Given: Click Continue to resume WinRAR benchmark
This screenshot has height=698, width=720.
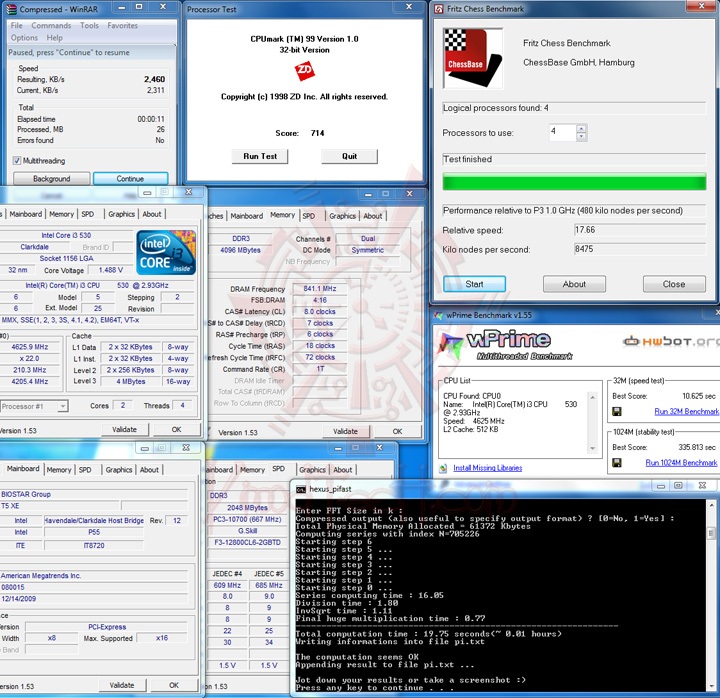Looking at the screenshot, I should point(130,179).
